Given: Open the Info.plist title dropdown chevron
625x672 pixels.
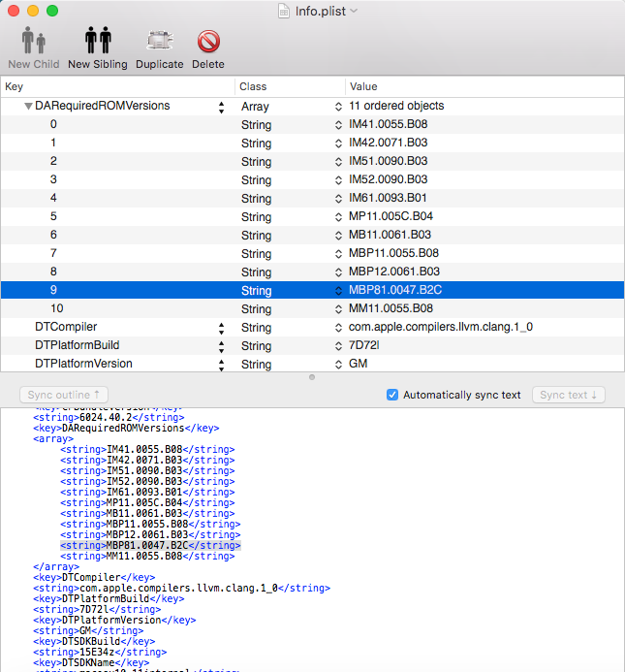Looking at the screenshot, I should (x=354, y=11).
